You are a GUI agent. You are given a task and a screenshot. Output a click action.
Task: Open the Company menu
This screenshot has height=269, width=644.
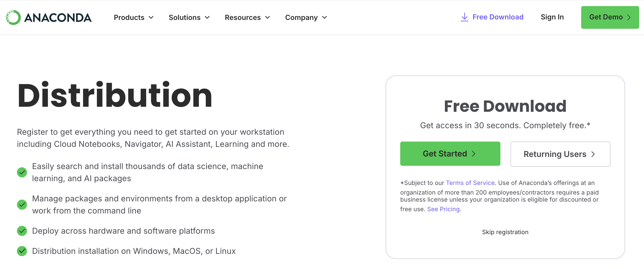[306, 17]
